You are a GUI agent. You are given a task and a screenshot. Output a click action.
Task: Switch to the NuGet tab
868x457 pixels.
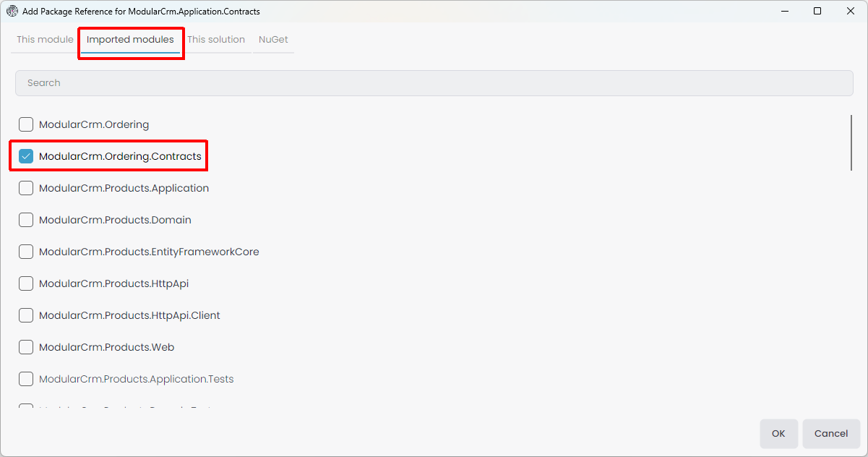click(272, 39)
